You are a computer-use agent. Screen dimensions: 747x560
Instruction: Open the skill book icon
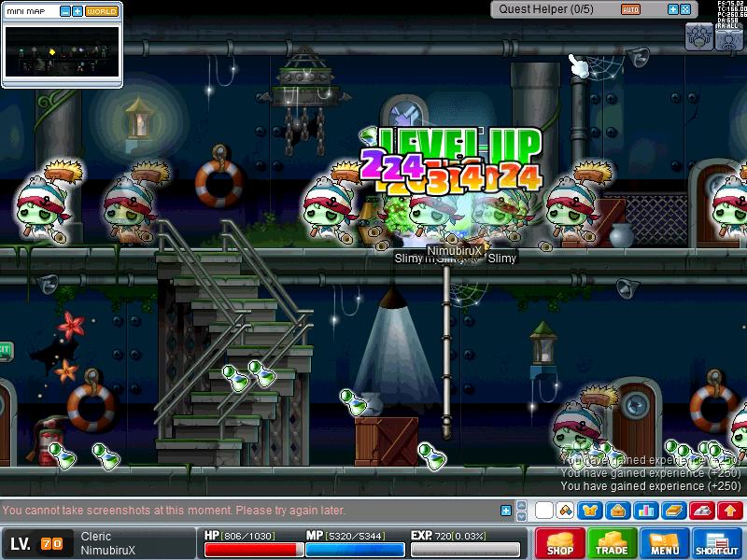click(x=675, y=511)
